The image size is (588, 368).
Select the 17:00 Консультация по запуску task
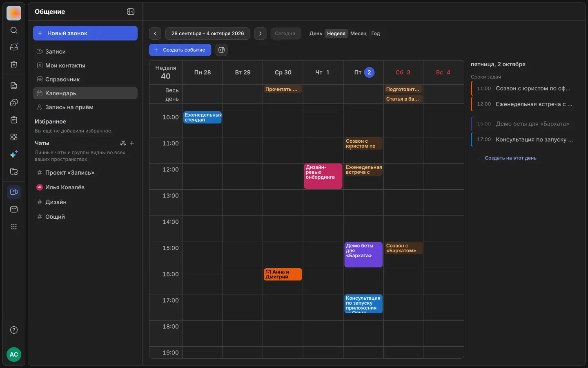coord(524,139)
